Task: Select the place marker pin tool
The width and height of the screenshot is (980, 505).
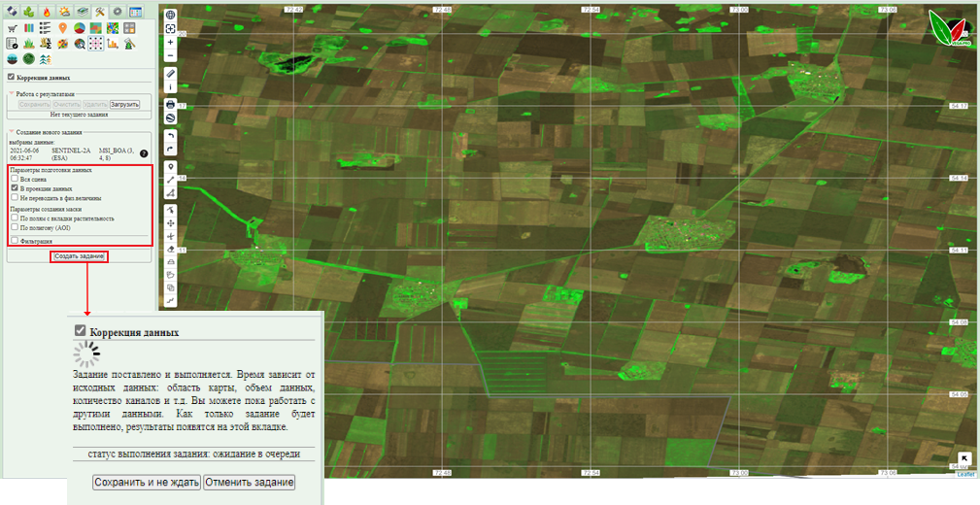Action: (170, 166)
